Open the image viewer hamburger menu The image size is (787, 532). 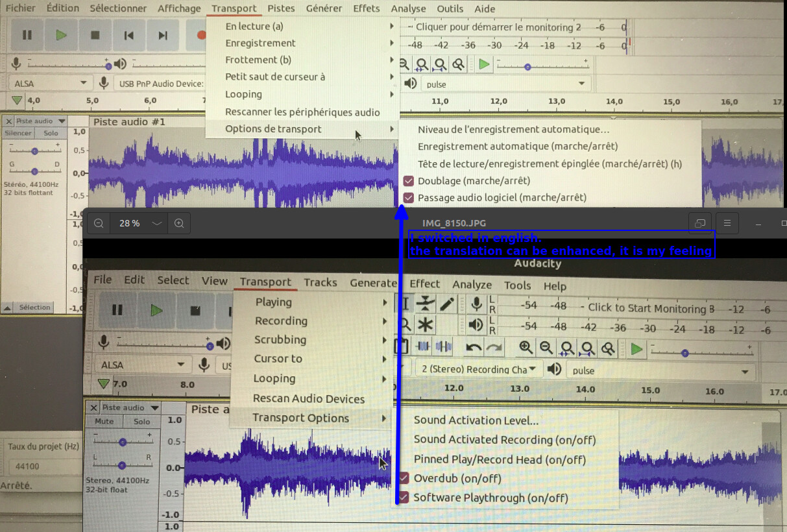727,223
